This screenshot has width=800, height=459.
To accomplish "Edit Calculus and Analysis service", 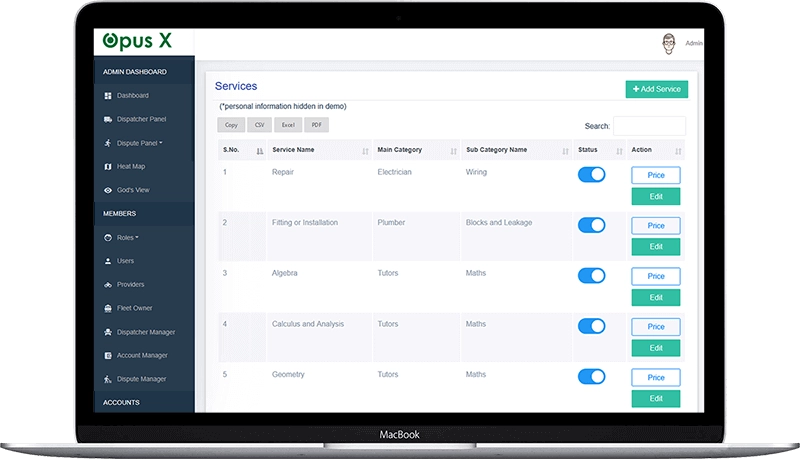I will tap(656, 348).
